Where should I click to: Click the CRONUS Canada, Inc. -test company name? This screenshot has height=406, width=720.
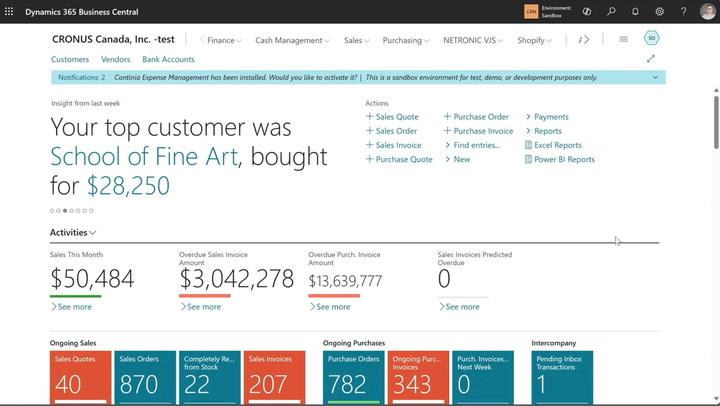(113, 39)
